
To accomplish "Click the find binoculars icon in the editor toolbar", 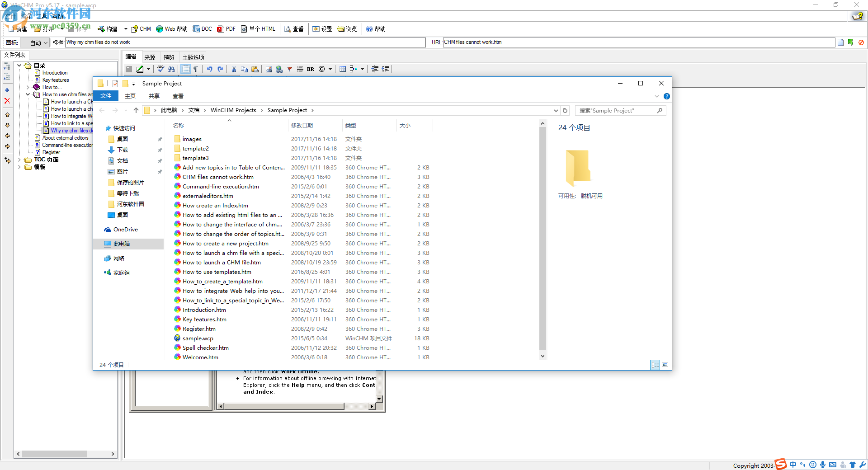I will click(x=171, y=69).
